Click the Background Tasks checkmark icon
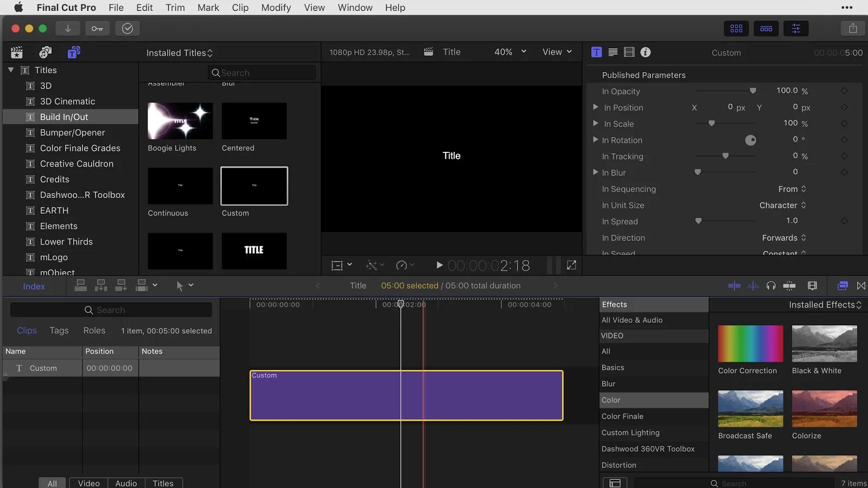Screen dimensions: 868x488 click(x=127, y=28)
